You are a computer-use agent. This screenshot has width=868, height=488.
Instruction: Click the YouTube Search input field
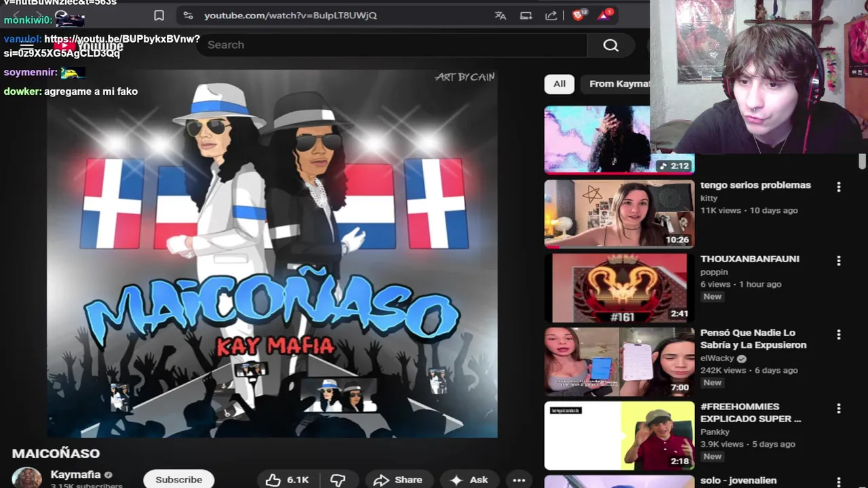click(393, 45)
